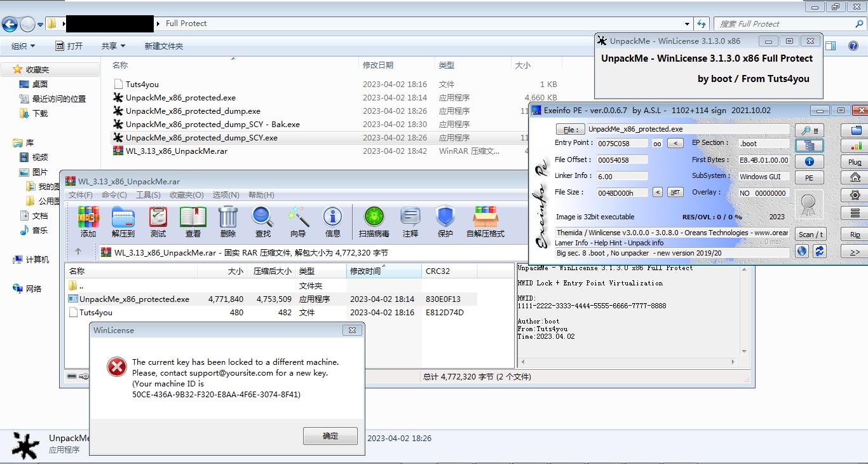Open the WinRAR Commands (命令) menu
Screen dimensions: 868x464
tap(114, 194)
